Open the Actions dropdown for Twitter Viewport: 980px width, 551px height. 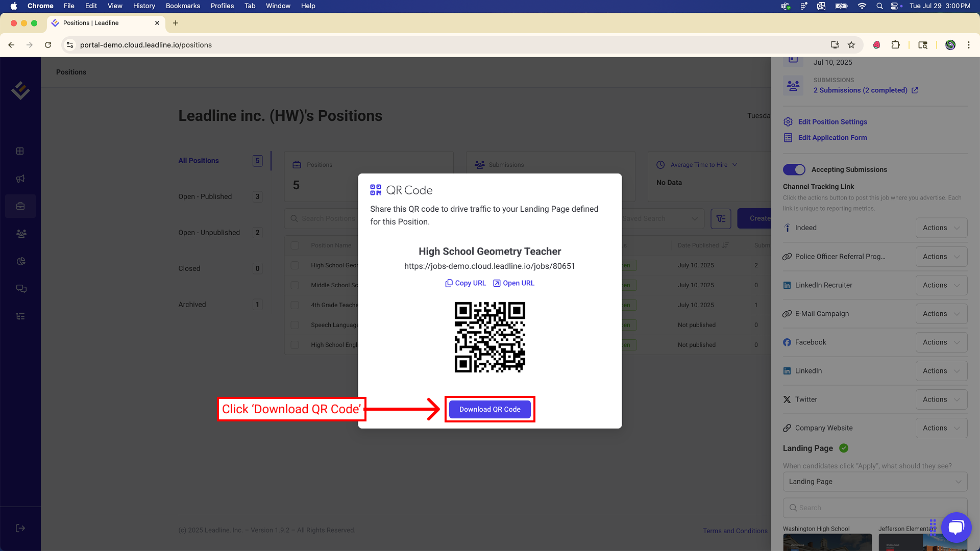[941, 399]
